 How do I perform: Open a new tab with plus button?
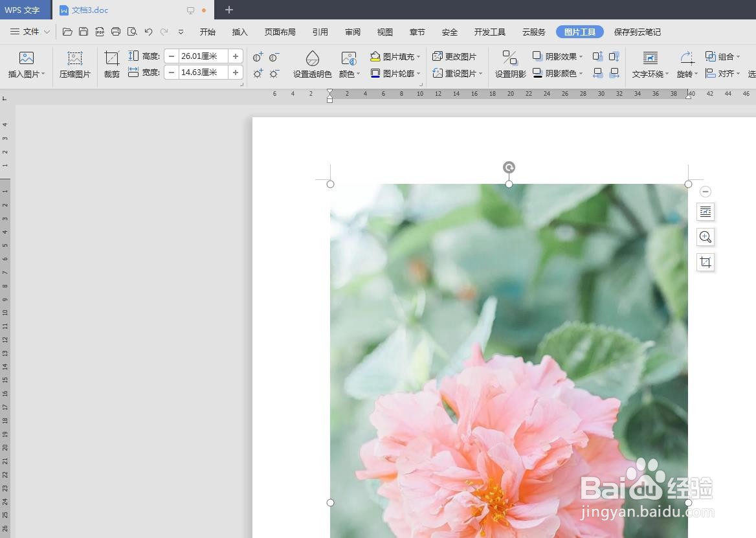(x=229, y=10)
